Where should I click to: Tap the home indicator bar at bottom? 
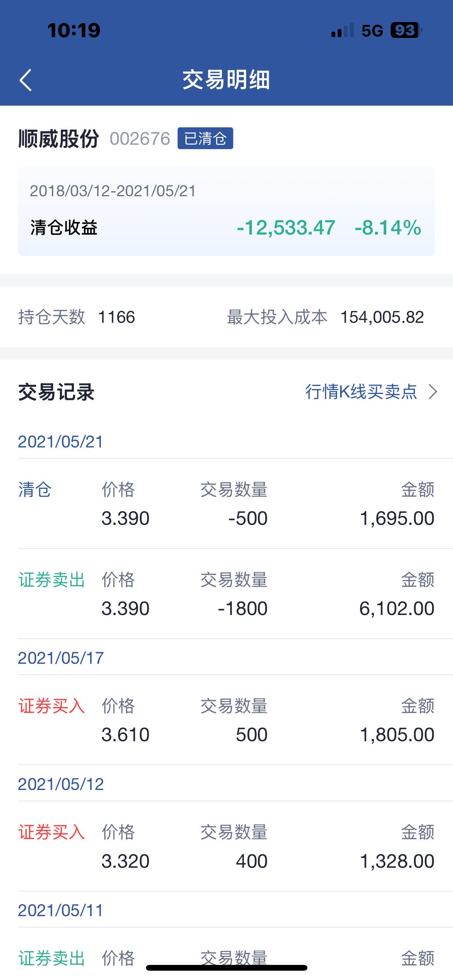[x=226, y=968]
